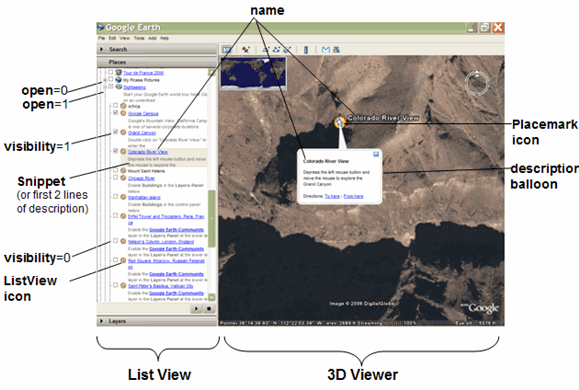Close the description balloon
This screenshot has height=390, width=579.
(x=376, y=154)
